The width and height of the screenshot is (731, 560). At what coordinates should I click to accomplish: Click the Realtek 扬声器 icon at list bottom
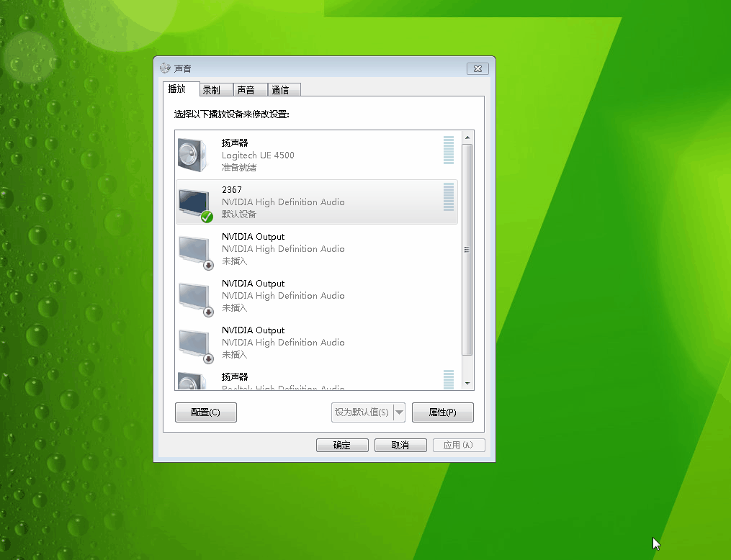192,381
